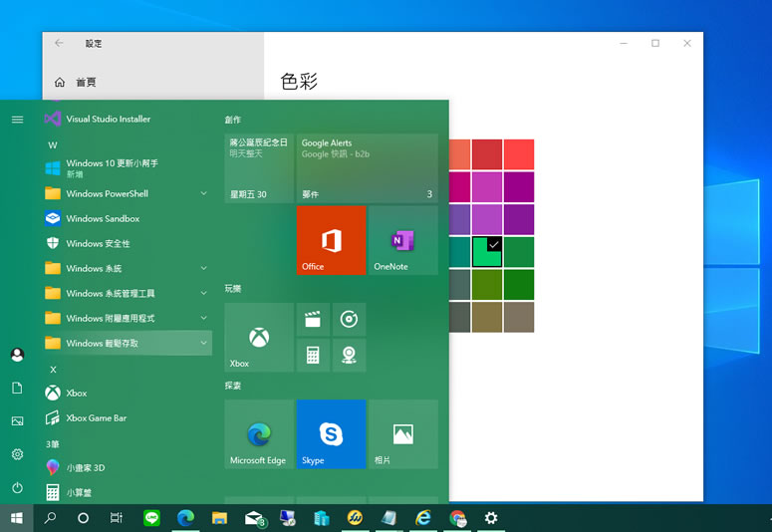Open the Calculator small tile
This screenshot has width=772, height=532.
click(313, 355)
